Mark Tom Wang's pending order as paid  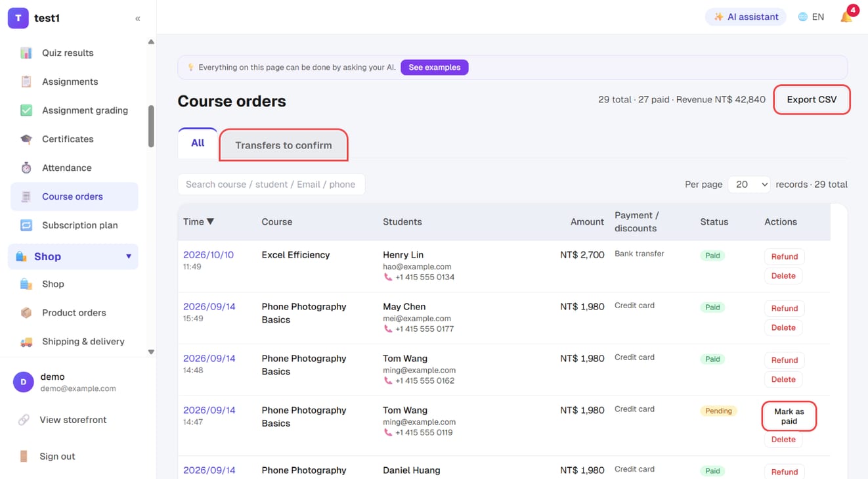click(789, 416)
